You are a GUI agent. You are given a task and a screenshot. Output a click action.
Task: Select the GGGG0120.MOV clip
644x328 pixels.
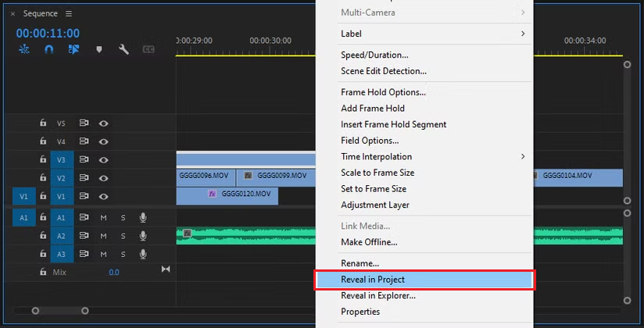click(x=227, y=196)
